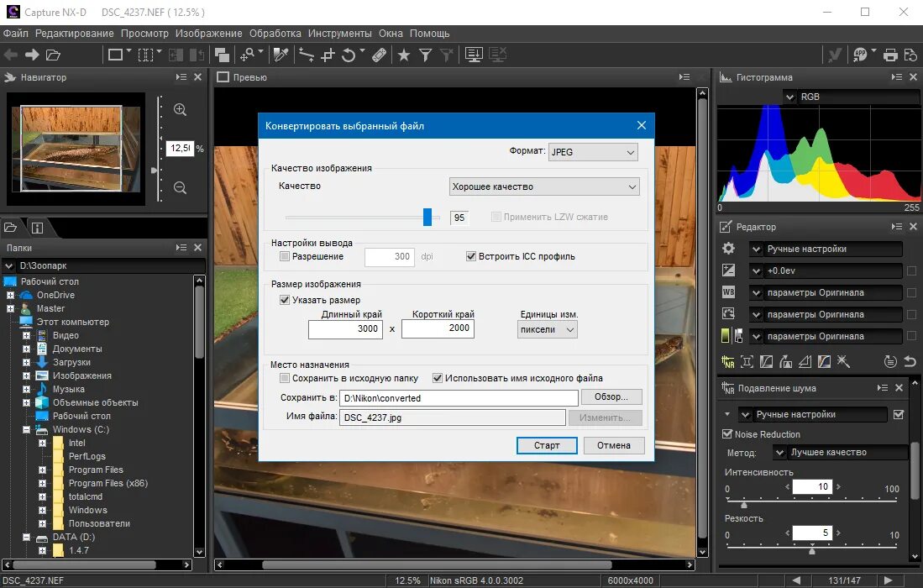Open the Хорошее качество quality dropdown
Viewport: 923px width, 588px height.
pos(544,186)
